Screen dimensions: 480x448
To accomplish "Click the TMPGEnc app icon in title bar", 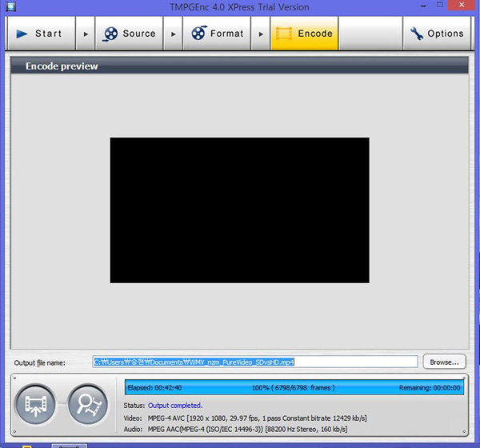I will coord(10,6).
